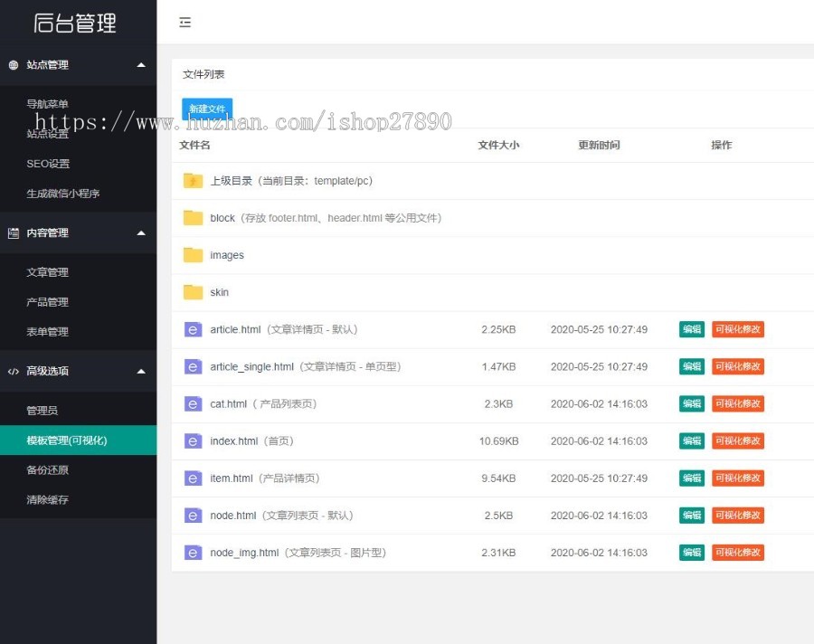This screenshot has height=644, width=814.
Task: Click the 更新时间 column header
Action: click(x=599, y=146)
